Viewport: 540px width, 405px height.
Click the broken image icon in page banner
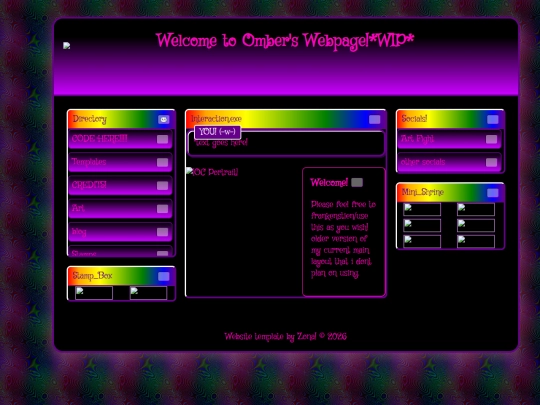tap(67, 46)
